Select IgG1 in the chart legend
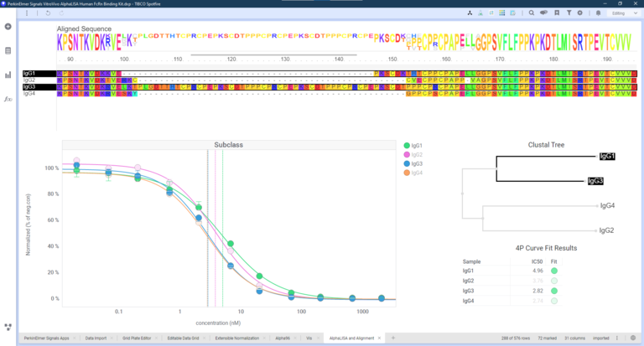The width and height of the screenshot is (644, 346). tap(413, 146)
